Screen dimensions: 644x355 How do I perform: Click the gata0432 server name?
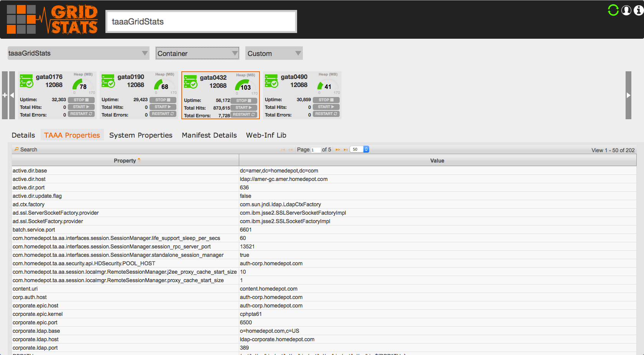[213, 77]
